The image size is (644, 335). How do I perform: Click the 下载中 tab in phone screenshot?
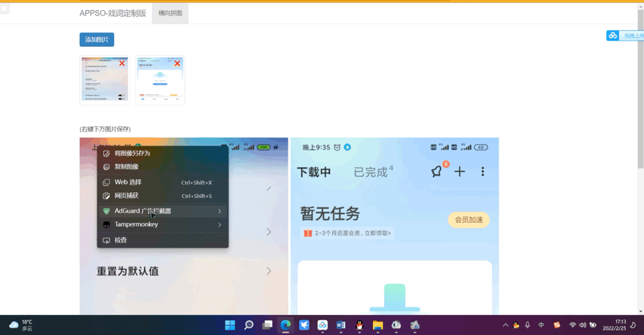[x=314, y=172]
